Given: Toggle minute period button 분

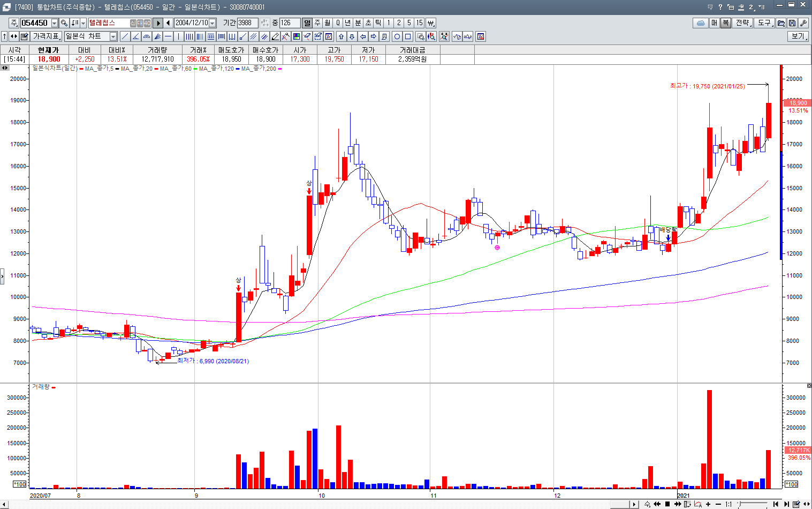Looking at the screenshot, I should pos(358,23).
